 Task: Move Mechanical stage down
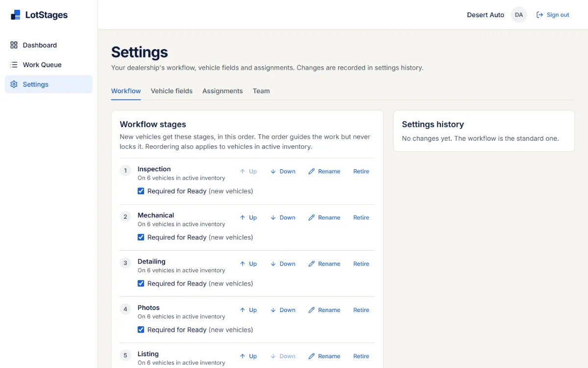283,217
